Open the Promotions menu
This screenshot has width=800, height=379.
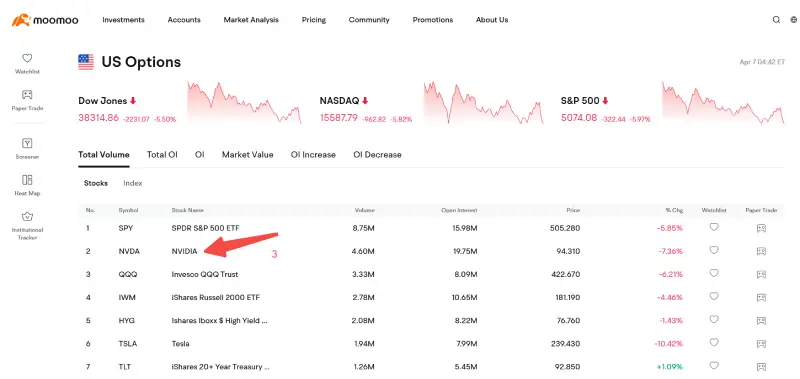[433, 20]
